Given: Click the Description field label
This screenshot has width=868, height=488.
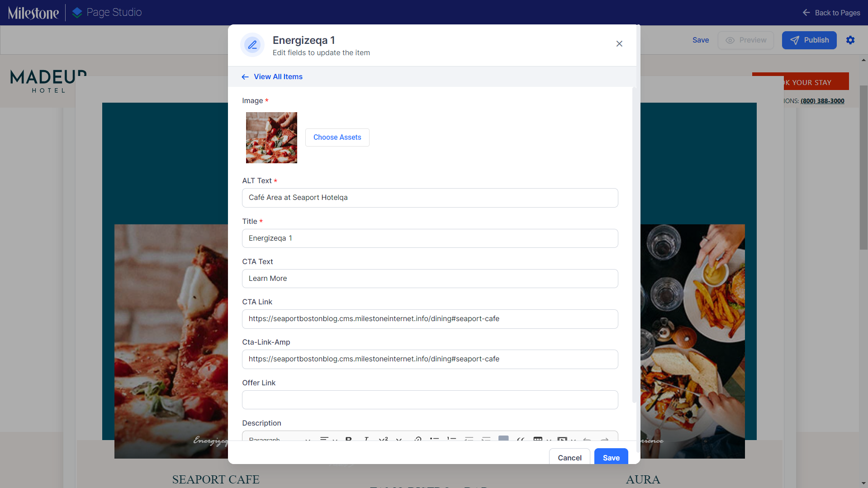Looking at the screenshot, I should point(261,423).
